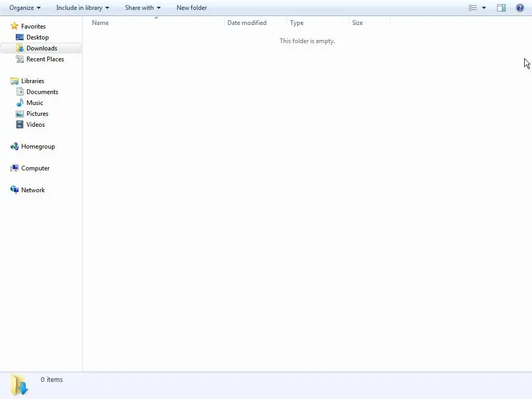The width and height of the screenshot is (532, 399).
Task: Click the Computer icon in sidebar
Action: coord(14,168)
